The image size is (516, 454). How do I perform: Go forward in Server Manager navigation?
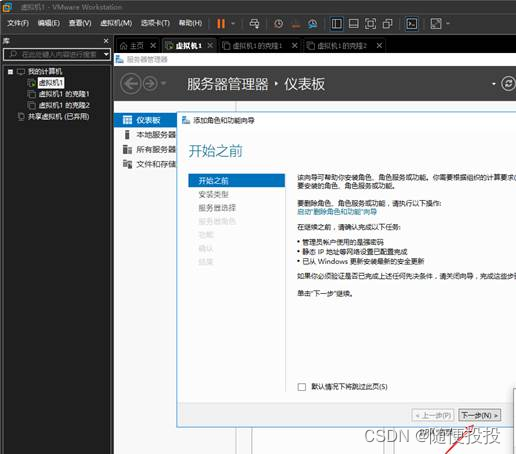150,84
